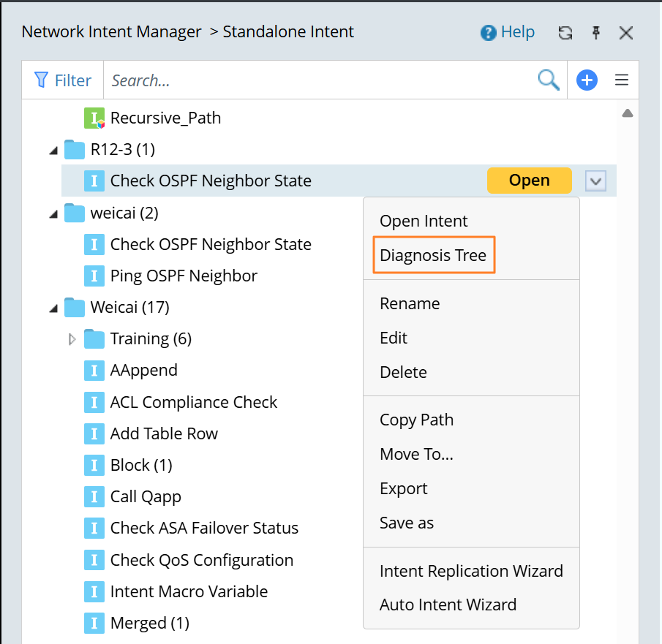This screenshot has height=644, width=662.
Task: Click the refresh icon in header
Action: point(565,33)
